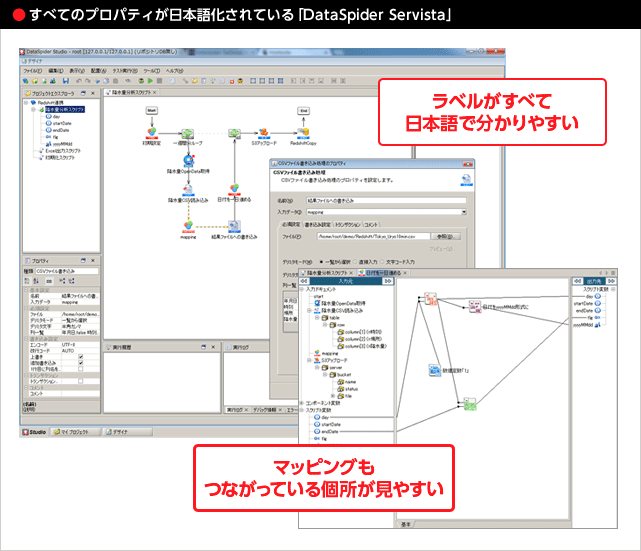Select the RedshiftCopy component icon
641x551 pixels.
pyautogui.click(x=303, y=132)
